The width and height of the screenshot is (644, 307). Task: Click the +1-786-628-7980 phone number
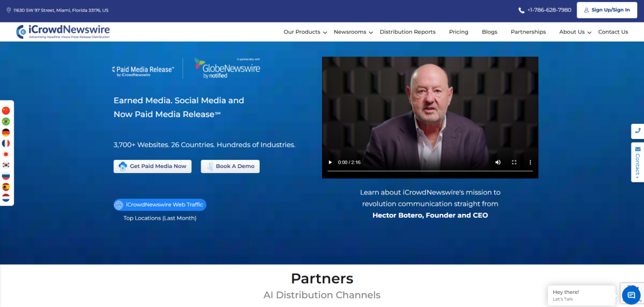click(x=549, y=10)
